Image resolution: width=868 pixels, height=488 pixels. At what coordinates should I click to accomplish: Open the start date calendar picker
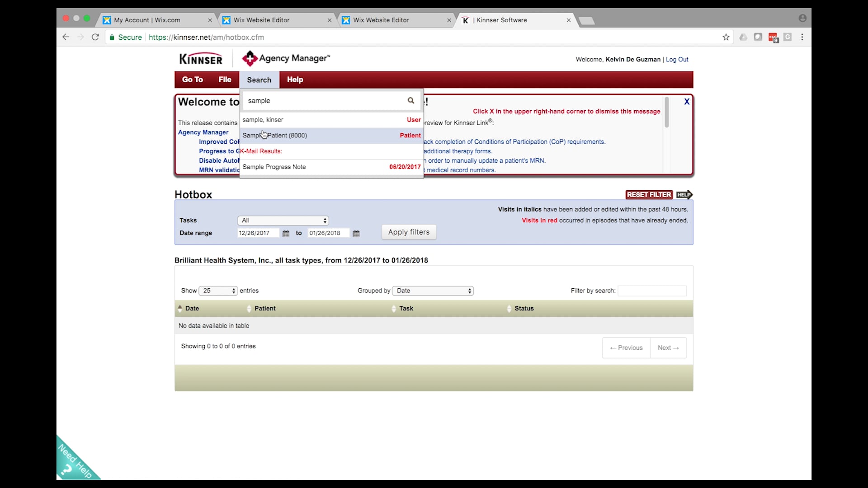(286, 234)
